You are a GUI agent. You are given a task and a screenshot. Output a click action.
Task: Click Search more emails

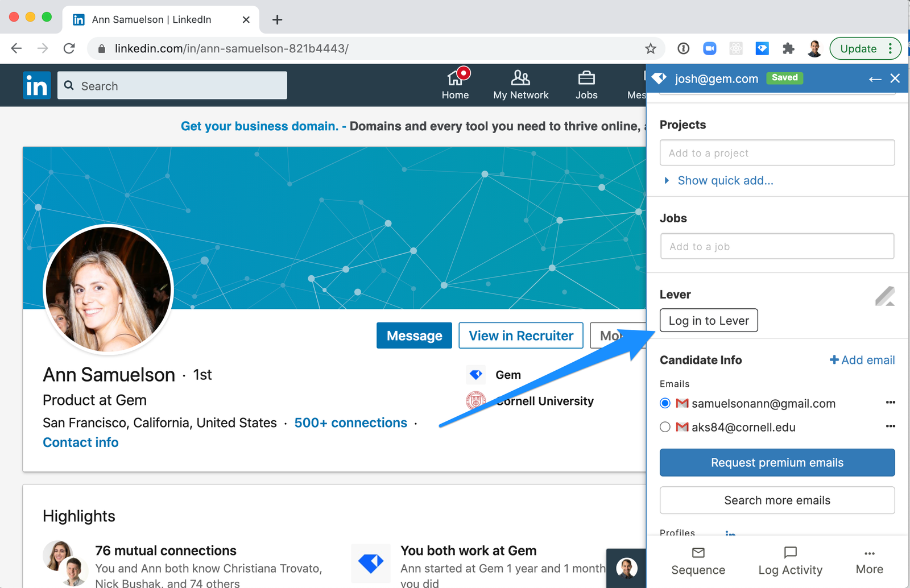pos(777,500)
